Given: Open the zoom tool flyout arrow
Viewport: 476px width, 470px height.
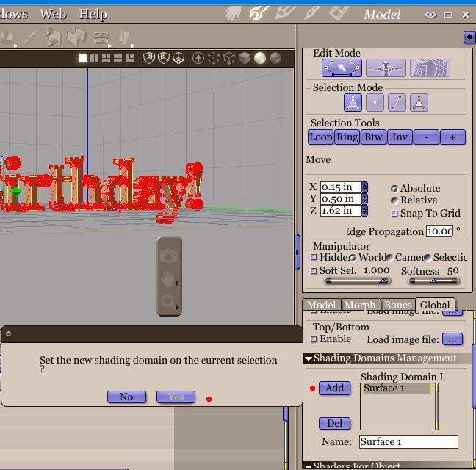Looking at the screenshot, I should tap(178, 307).
